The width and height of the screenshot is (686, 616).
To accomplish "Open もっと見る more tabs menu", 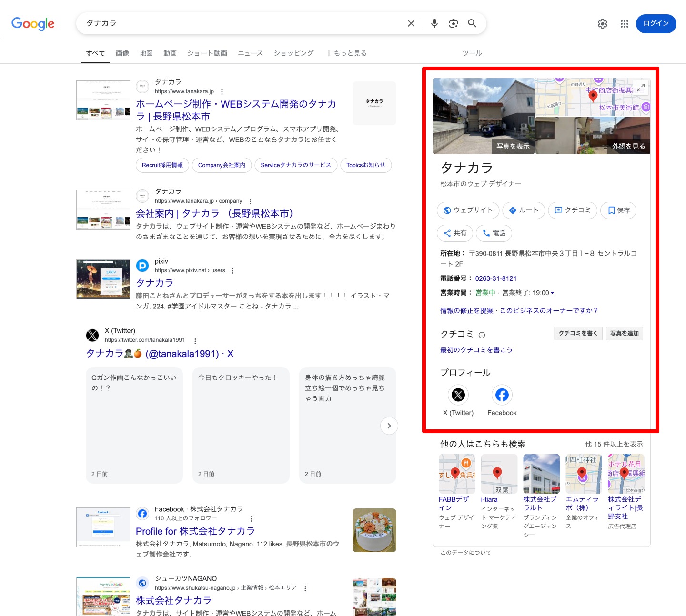I will [346, 53].
